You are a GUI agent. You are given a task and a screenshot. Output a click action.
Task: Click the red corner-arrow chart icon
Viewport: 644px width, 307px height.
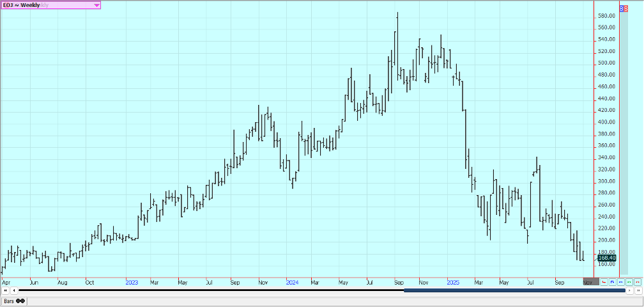pyautogui.click(x=604, y=282)
